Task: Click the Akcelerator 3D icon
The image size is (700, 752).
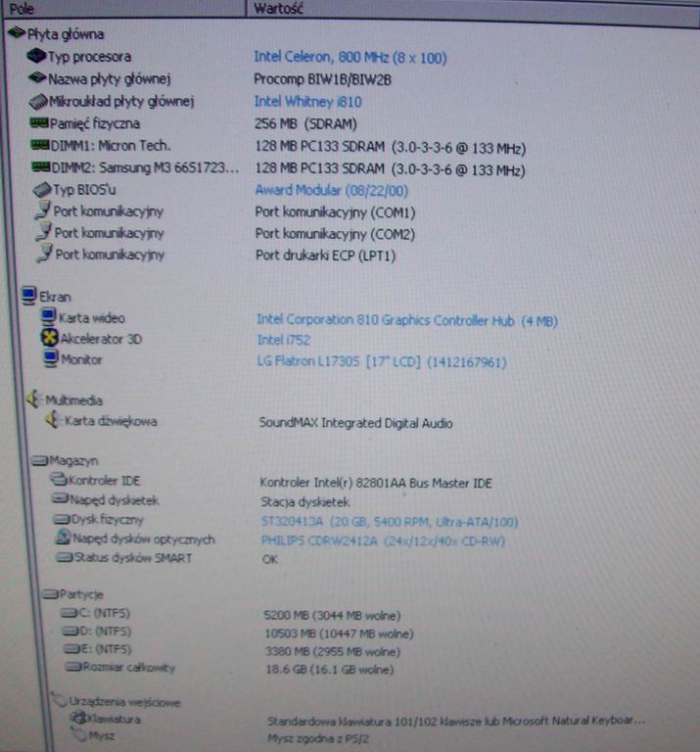Action: pos(49,338)
